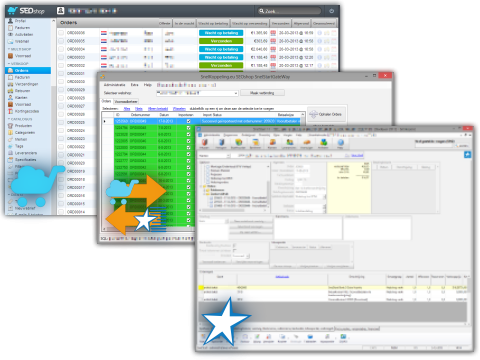
Task: Click the Artikelen toolbar icon in SnelStart
Action: pos(323,144)
